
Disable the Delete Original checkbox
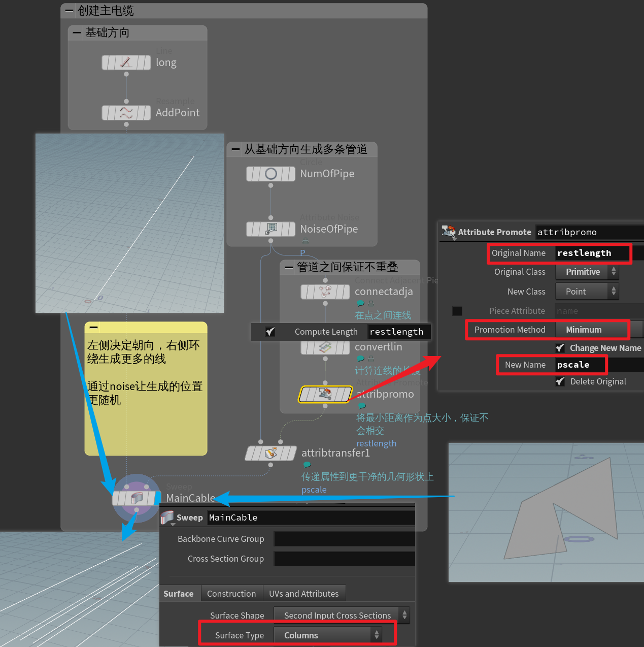point(560,381)
